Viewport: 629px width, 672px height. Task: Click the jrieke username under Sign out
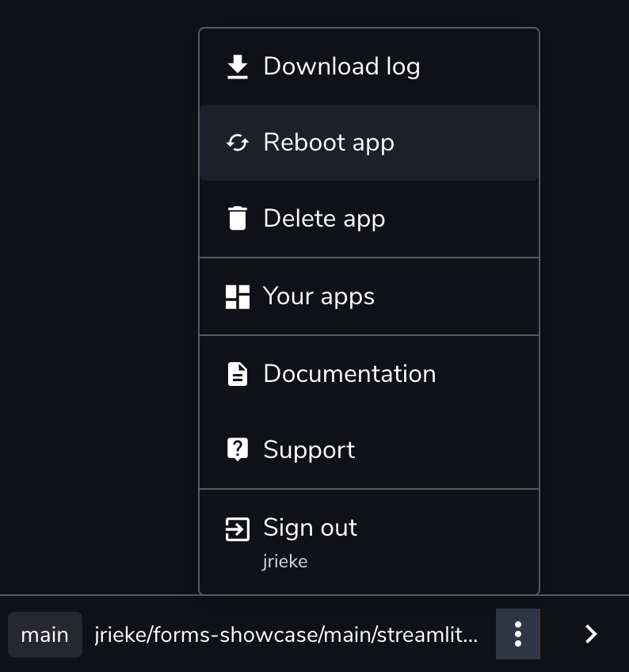[285, 562]
